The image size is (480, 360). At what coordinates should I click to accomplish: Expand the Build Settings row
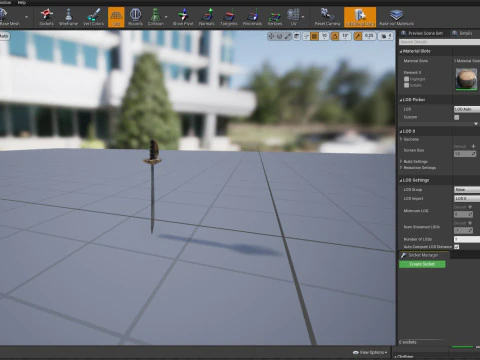401,162
